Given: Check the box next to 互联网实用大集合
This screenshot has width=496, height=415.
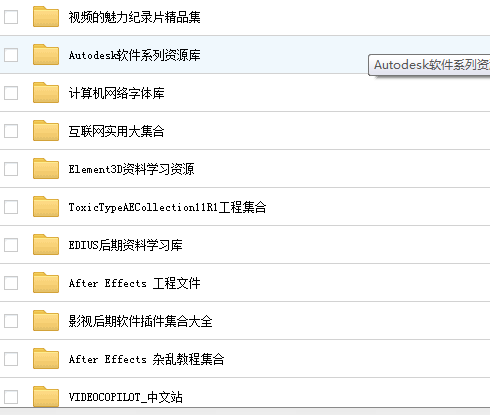Looking at the screenshot, I should click(x=11, y=131).
